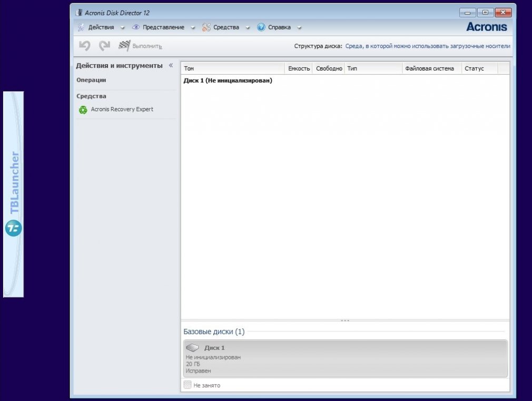Select the Диск 1 (Не инициализирован) row
This screenshot has width=532, height=401.
(345, 81)
